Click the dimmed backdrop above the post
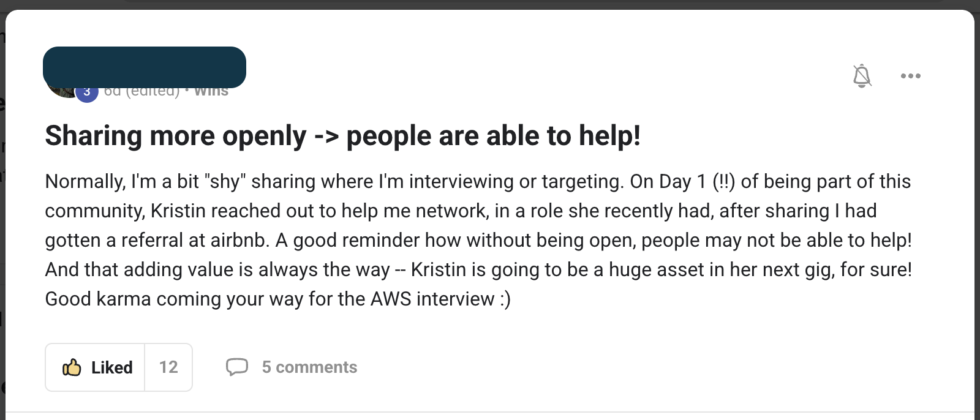Image resolution: width=980 pixels, height=420 pixels. (490, 4)
